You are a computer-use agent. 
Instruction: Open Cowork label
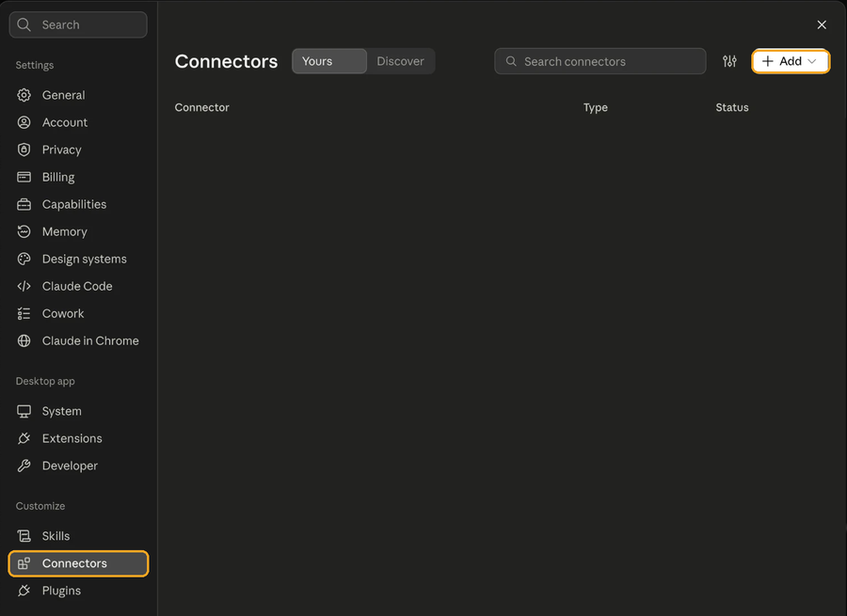click(63, 314)
